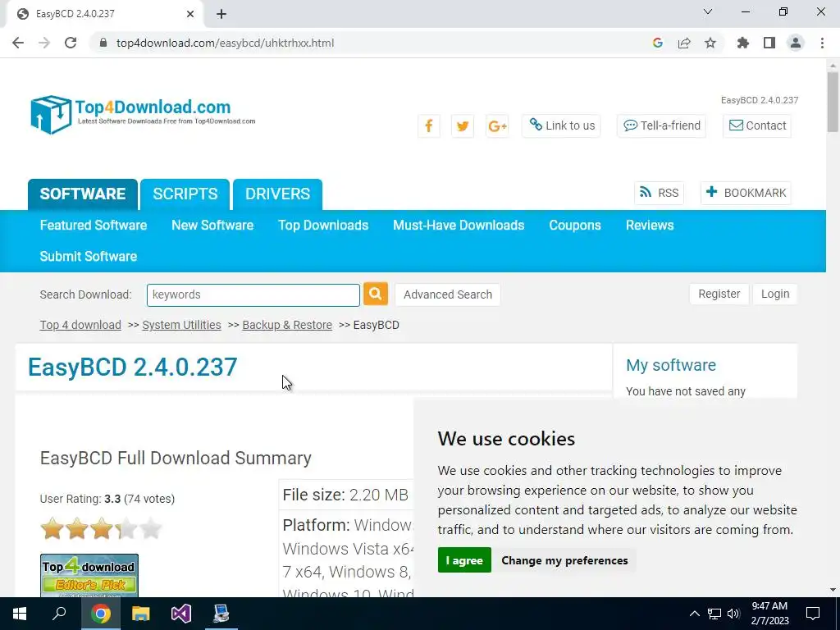The height and width of the screenshot is (630, 840).
Task: Open Reviews menu item
Action: pos(650,225)
